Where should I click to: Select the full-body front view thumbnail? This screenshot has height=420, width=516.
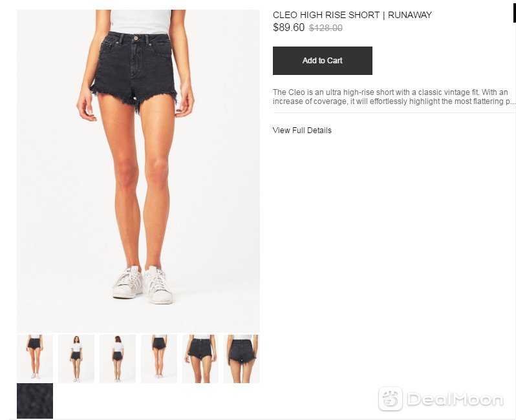[76, 359]
